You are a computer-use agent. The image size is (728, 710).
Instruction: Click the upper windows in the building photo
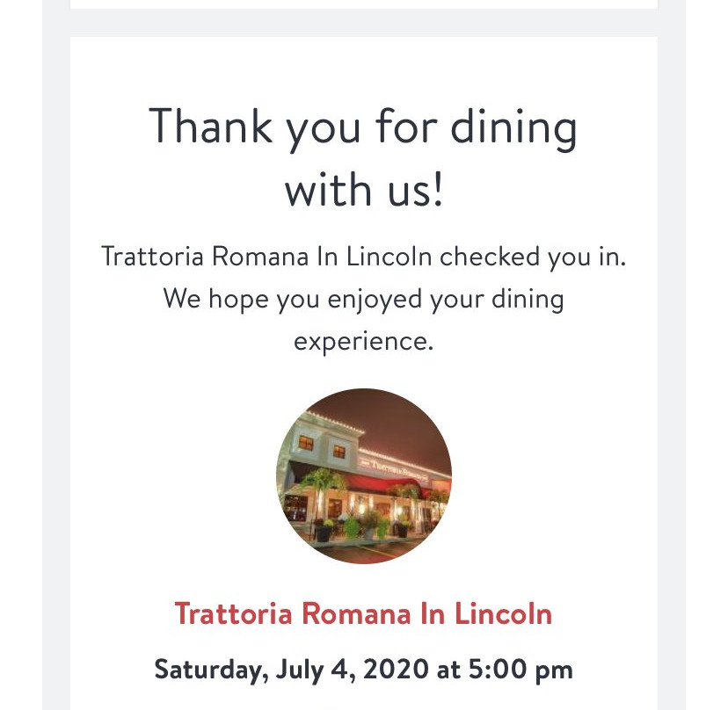coord(320,446)
